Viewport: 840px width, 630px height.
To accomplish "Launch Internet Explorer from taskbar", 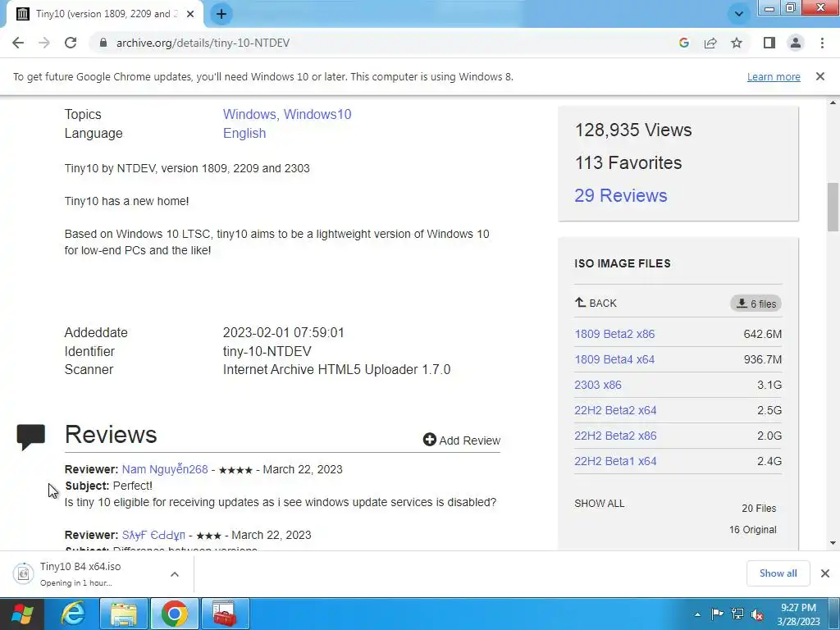I will [x=72, y=614].
